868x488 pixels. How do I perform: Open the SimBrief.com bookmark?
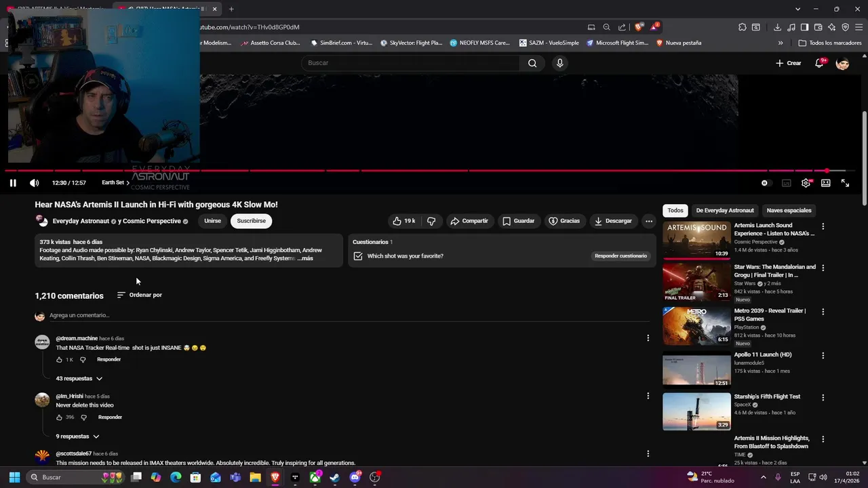tap(341, 43)
